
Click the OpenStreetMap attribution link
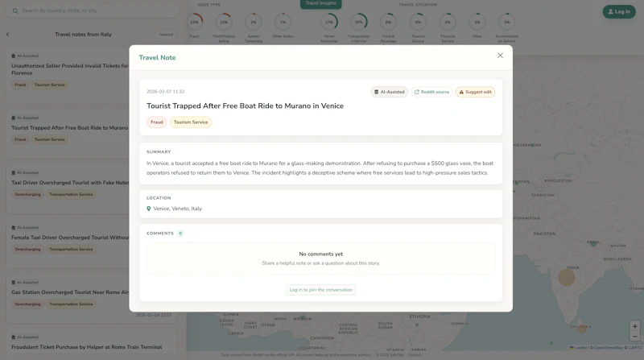click(x=609, y=348)
